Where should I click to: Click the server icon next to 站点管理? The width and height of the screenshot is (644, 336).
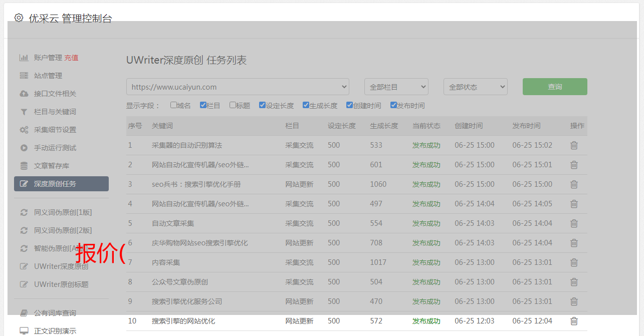[24, 76]
